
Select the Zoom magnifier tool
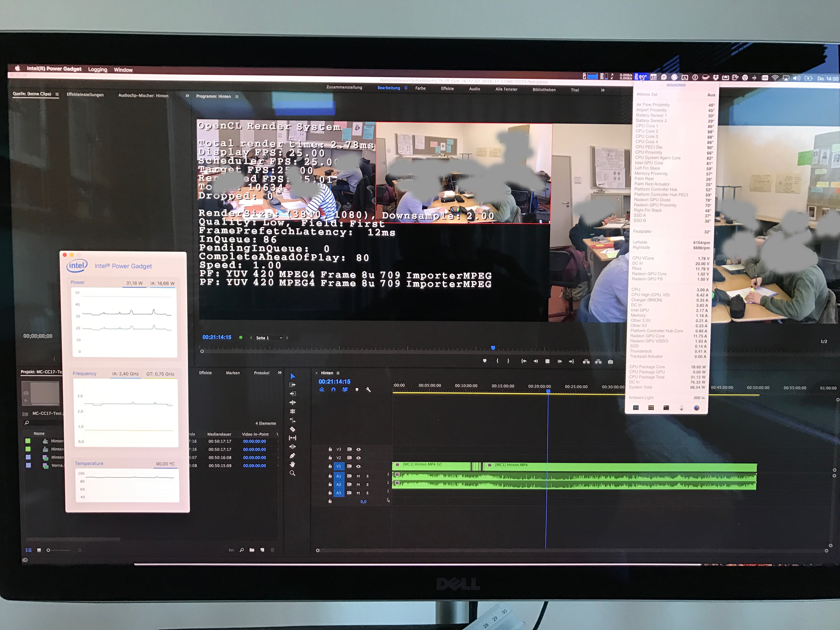(x=292, y=473)
